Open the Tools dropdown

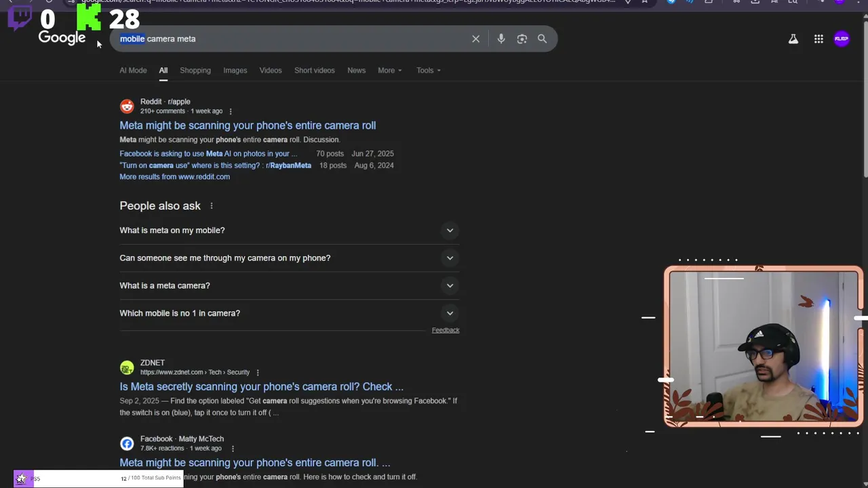429,70
